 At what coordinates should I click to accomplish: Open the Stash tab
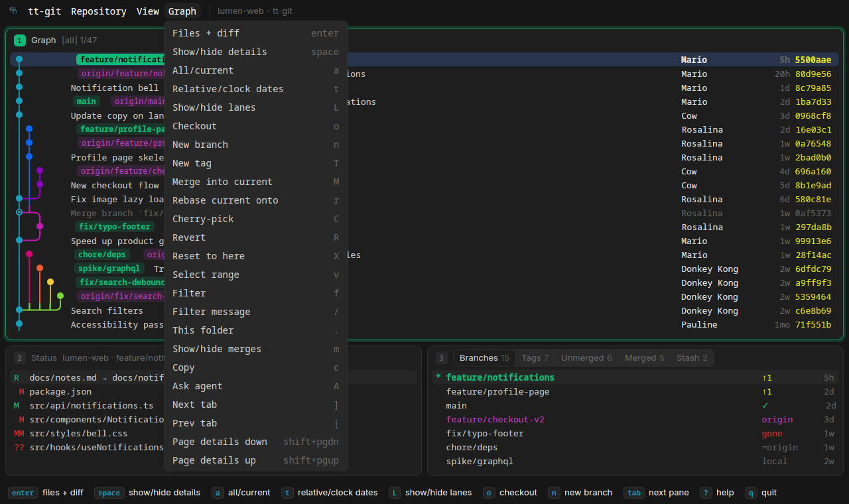click(x=692, y=358)
